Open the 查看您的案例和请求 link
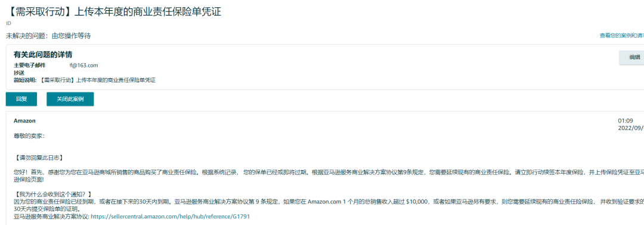This screenshot has height=225, width=644. 621,36
